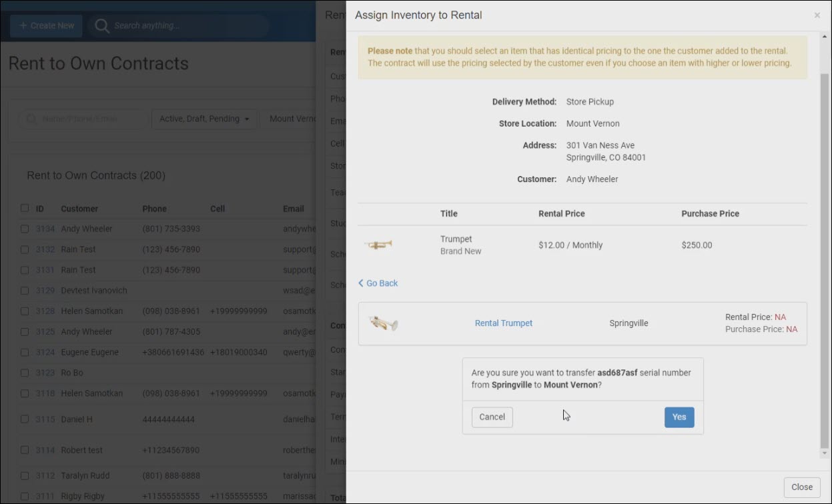The image size is (832, 504).
Task: Click the magnifier search icon in header
Action: [x=102, y=25]
